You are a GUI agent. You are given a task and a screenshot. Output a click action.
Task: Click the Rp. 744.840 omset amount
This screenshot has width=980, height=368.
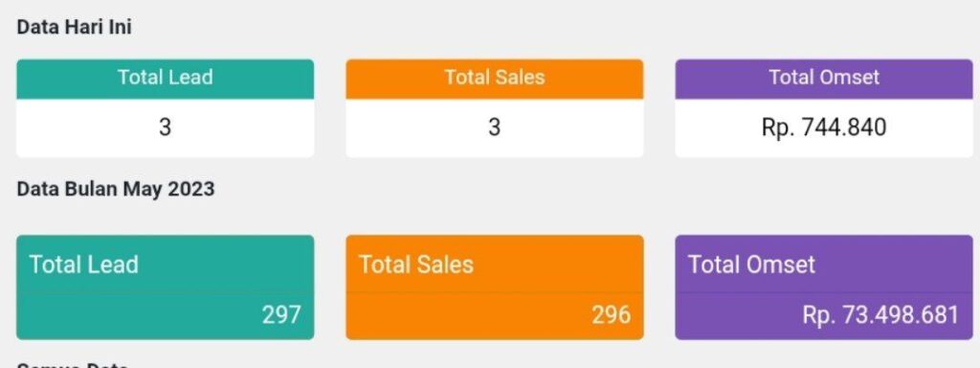pyautogui.click(x=824, y=127)
